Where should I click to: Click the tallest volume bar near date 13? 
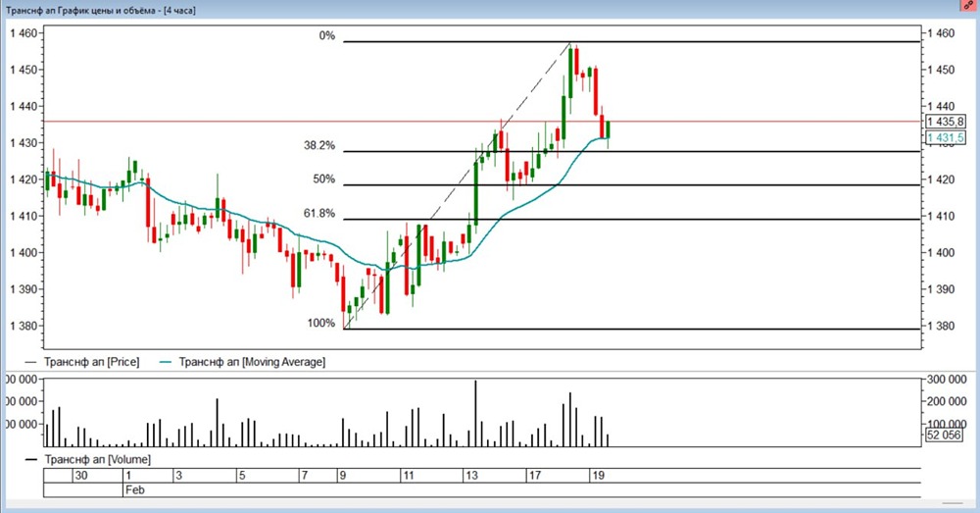(475, 413)
